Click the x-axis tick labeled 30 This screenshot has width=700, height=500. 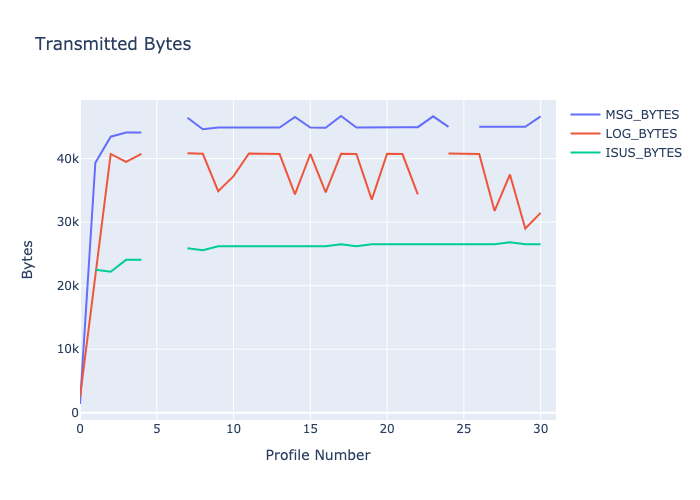[x=540, y=428]
